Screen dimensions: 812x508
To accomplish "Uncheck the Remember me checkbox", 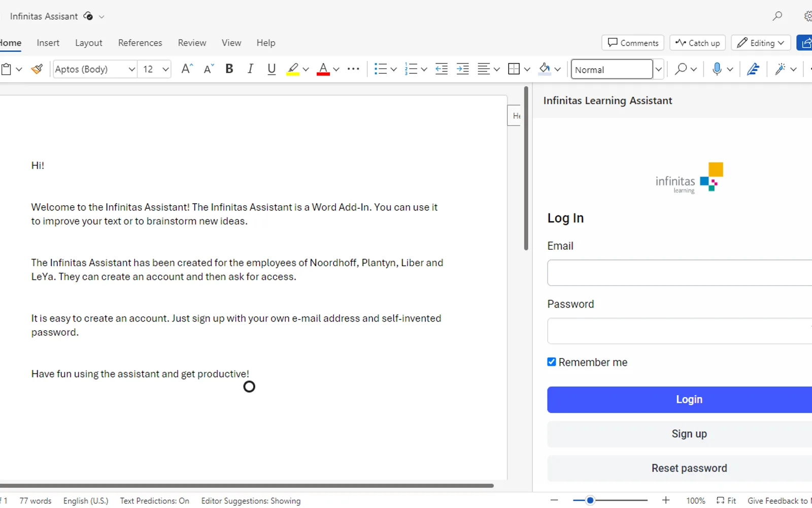I will point(552,362).
